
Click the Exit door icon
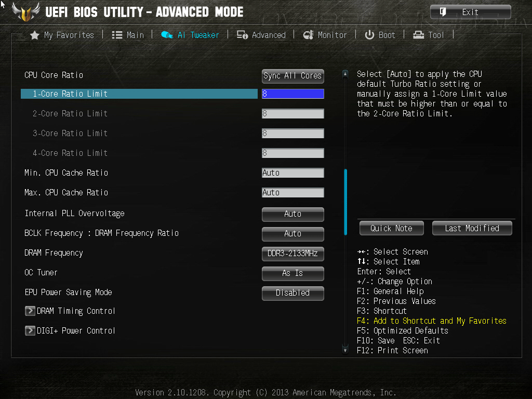(443, 12)
